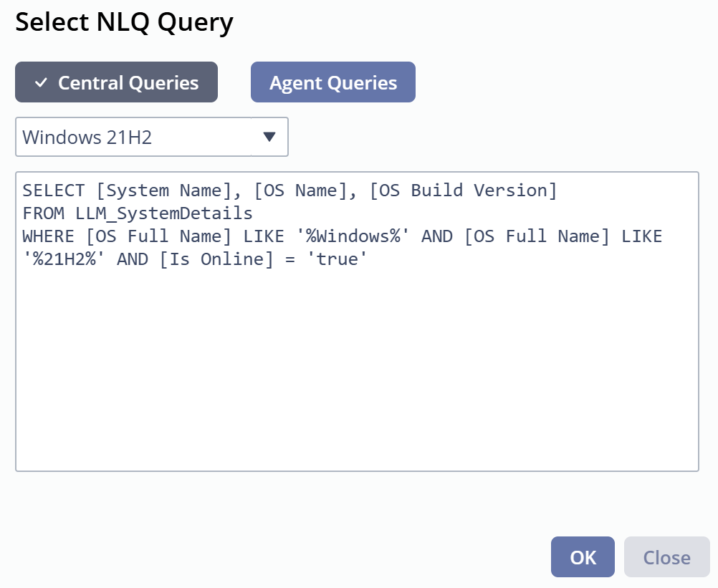718x588 pixels.
Task: Click inside the SQL query text area
Action: tap(357, 372)
